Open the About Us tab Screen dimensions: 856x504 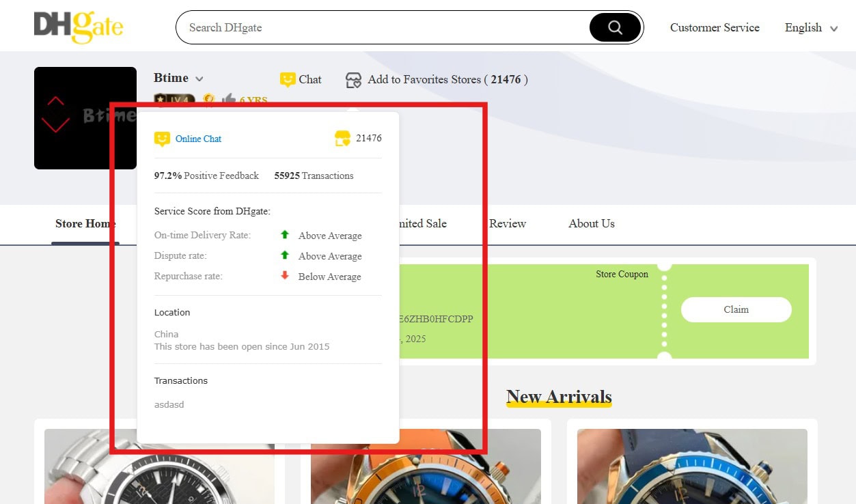pos(592,224)
